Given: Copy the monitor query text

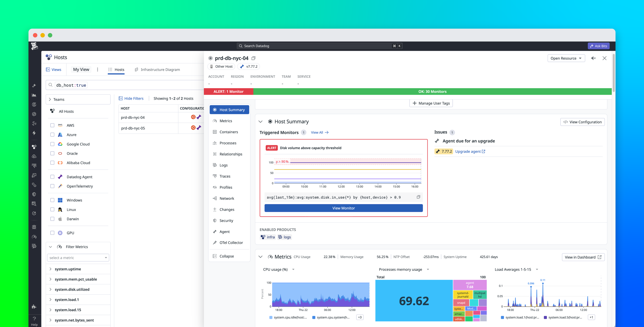Looking at the screenshot, I should coord(418,197).
